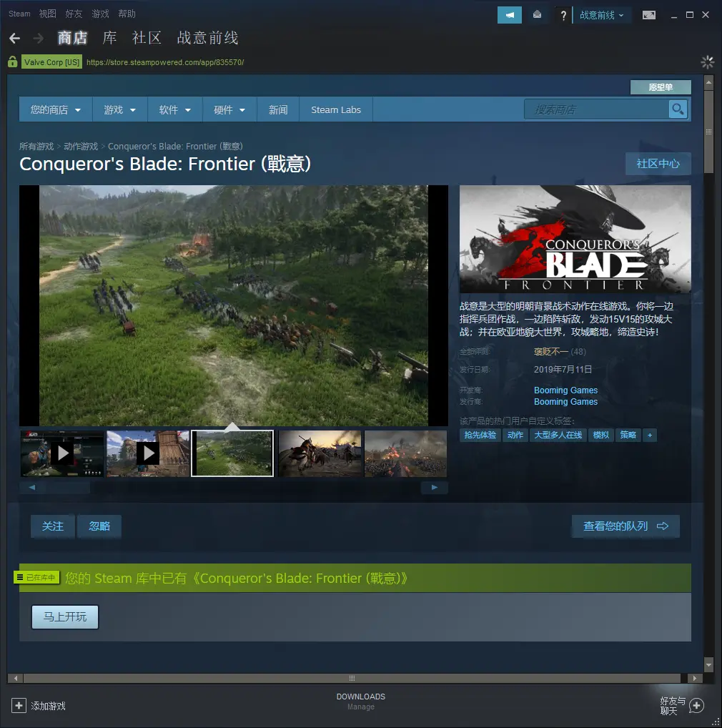Open the 您的商店 dropdown menu
722x728 pixels.
coord(56,109)
